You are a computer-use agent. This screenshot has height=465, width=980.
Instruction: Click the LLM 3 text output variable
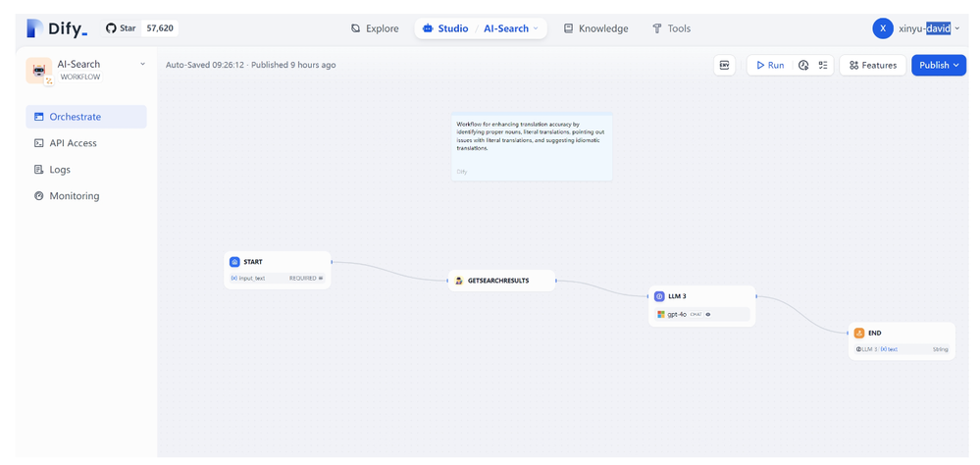[x=902, y=349]
